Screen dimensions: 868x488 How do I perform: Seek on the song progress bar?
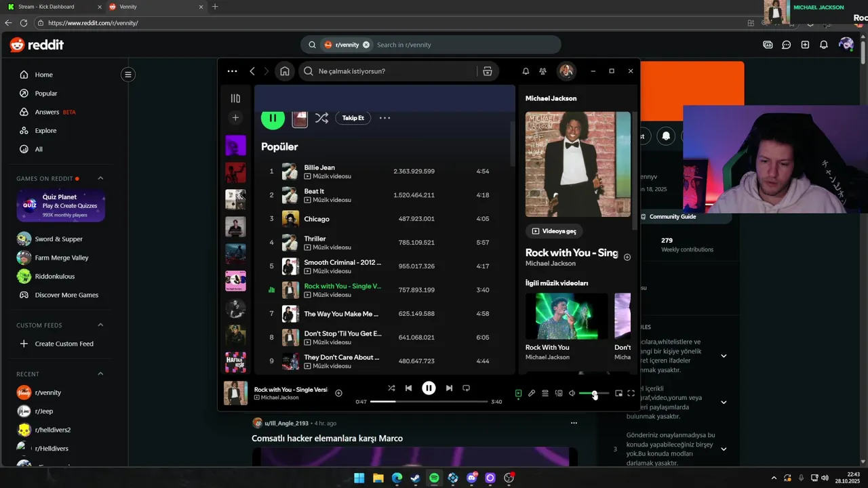pos(429,401)
